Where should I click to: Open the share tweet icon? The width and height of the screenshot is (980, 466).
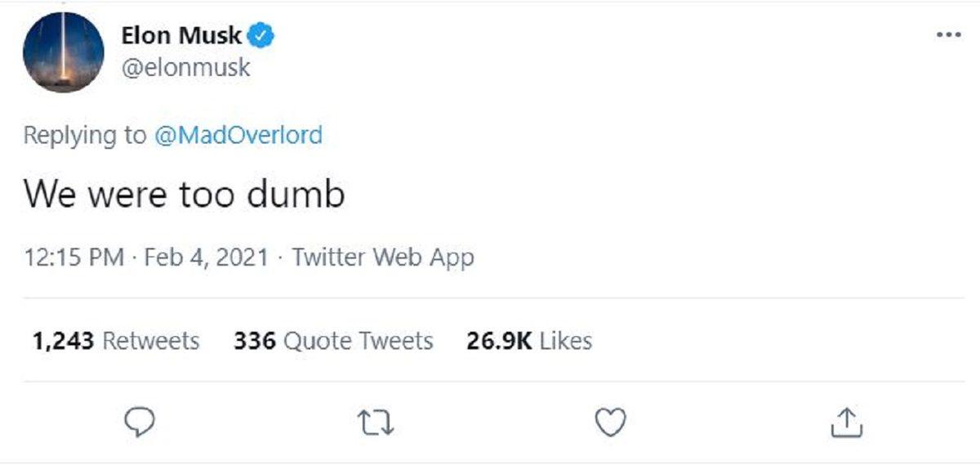846,421
